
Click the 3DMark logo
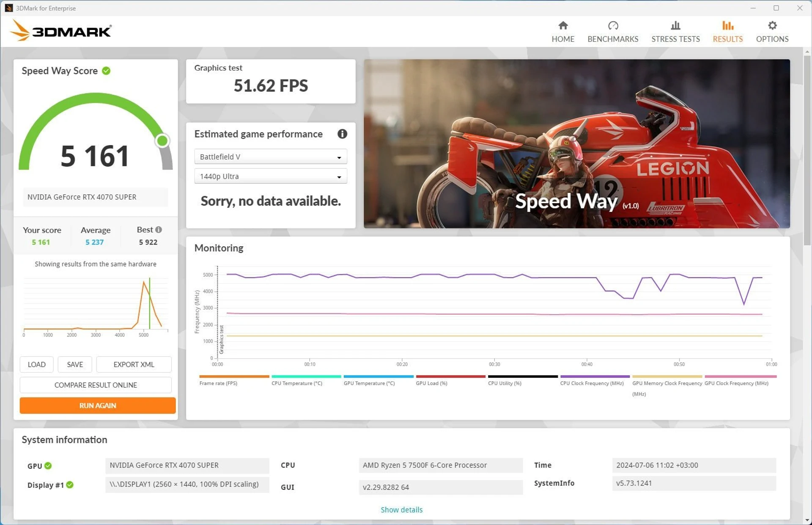point(61,31)
